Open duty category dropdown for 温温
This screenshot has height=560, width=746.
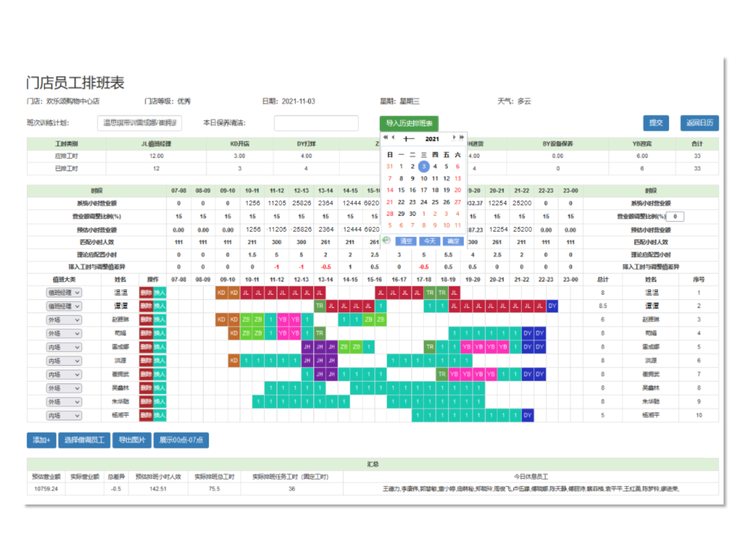[64, 293]
